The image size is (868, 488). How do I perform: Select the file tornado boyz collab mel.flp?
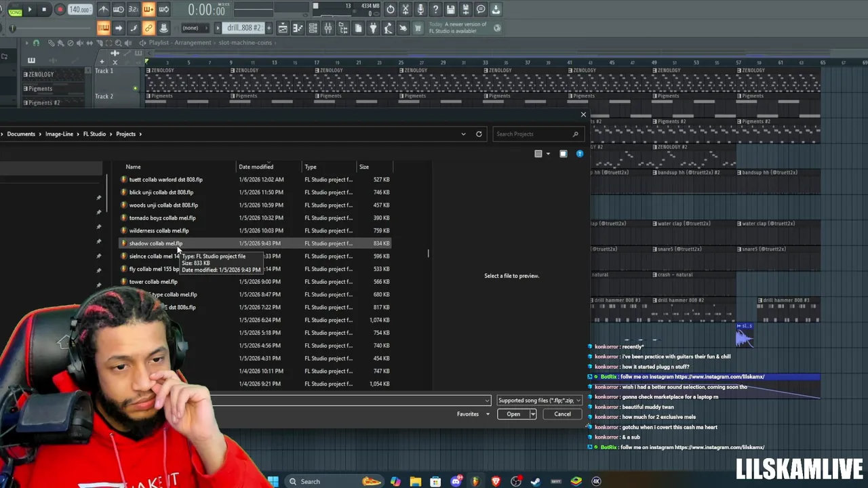tap(162, 218)
